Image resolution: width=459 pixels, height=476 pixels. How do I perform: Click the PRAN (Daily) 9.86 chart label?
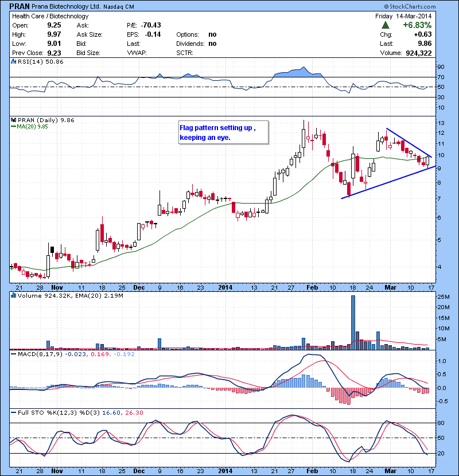coord(46,120)
